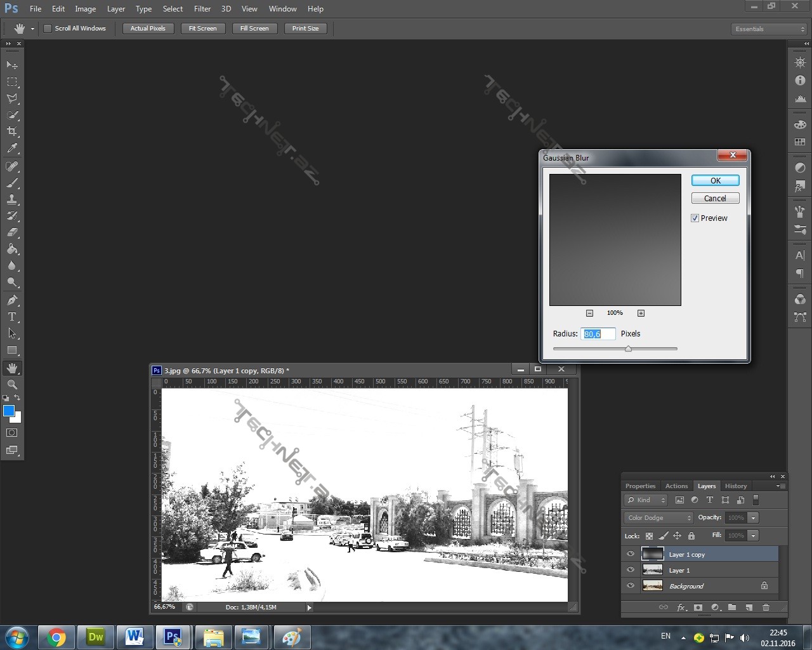Screen dimensions: 812x650
Task: Open the layer Kind filter dropdown
Action: point(646,500)
